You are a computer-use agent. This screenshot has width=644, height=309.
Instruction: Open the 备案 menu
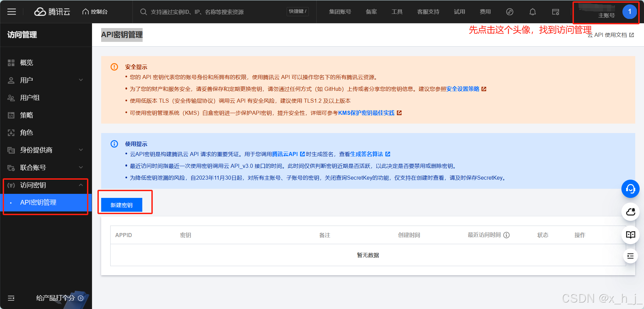pyautogui.click(x=371, y=12)
